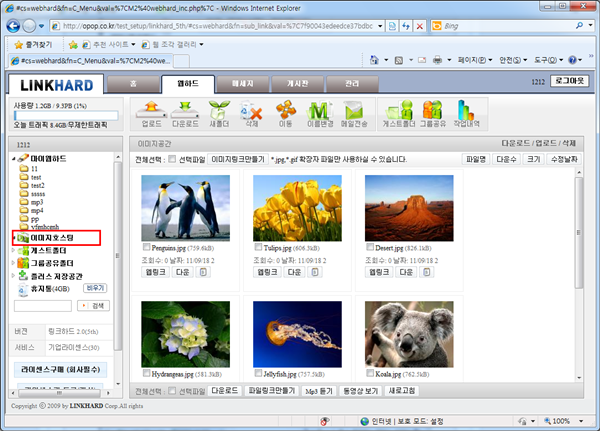Switch to the 메세지 tab
Image resolution: width=600 pixels, height=431 pixels.
(x=243, y=83)
